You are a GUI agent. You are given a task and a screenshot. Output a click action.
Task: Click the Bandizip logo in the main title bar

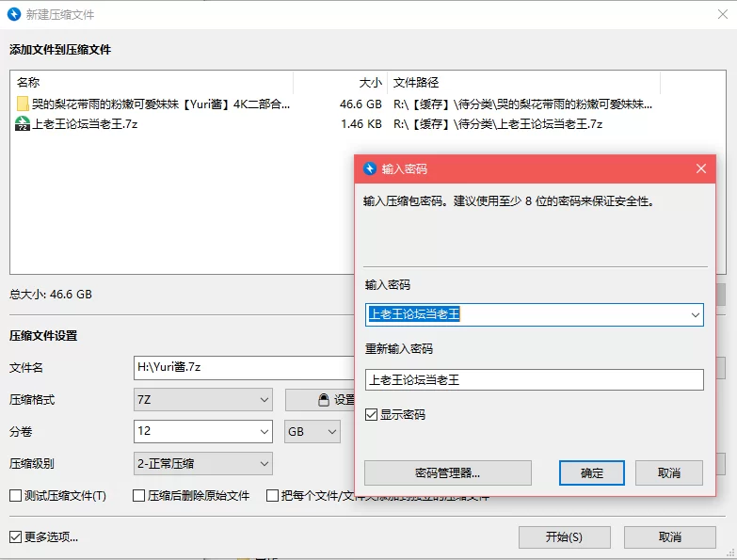pyautogui.click(x=14, y=14)
